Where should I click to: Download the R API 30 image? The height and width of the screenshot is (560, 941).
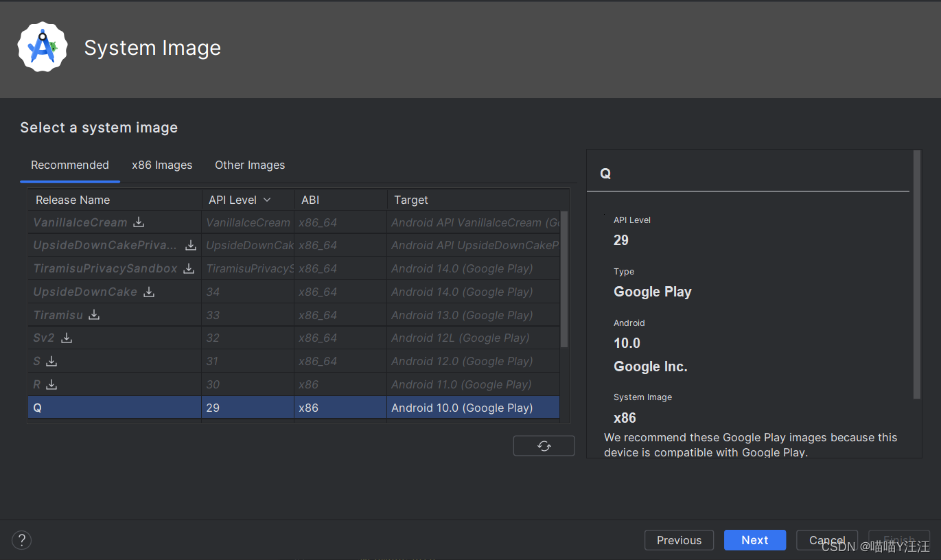pos(51,385)
